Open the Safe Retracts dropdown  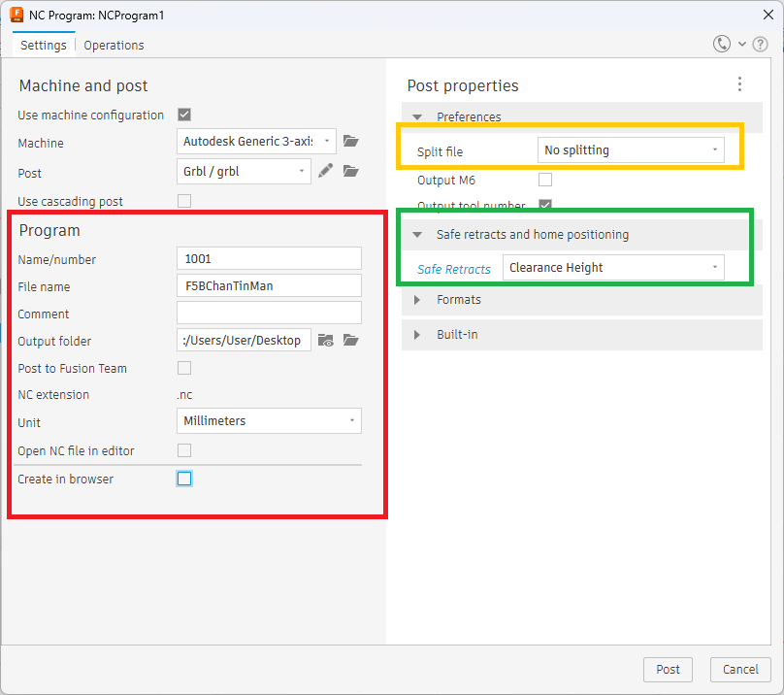[613, 268]
